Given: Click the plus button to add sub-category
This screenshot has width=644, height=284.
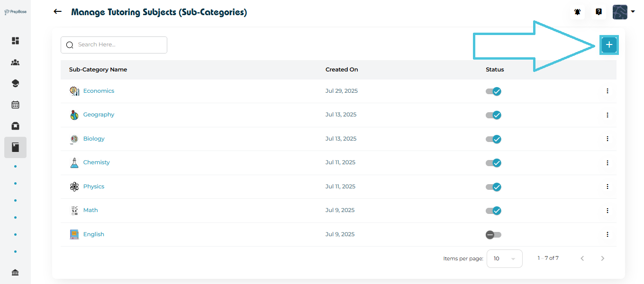Looking at the screenshot, I should 609,45.
